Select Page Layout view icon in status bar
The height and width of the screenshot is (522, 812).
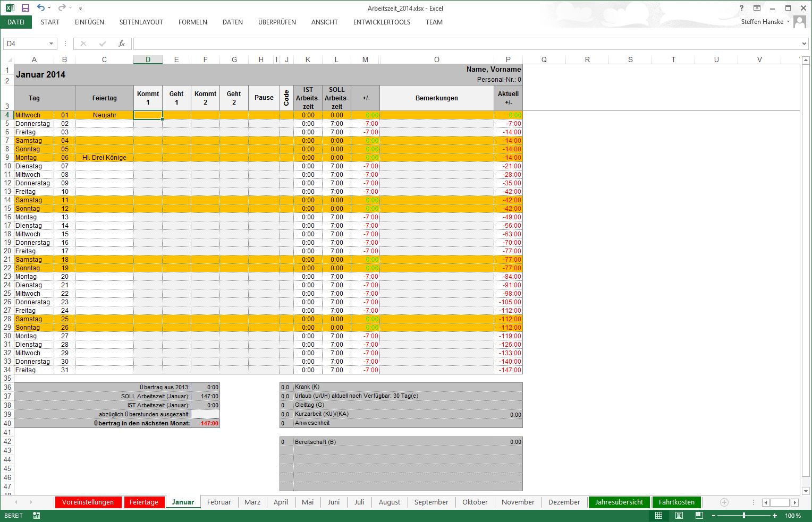click(x=679, y=515)
